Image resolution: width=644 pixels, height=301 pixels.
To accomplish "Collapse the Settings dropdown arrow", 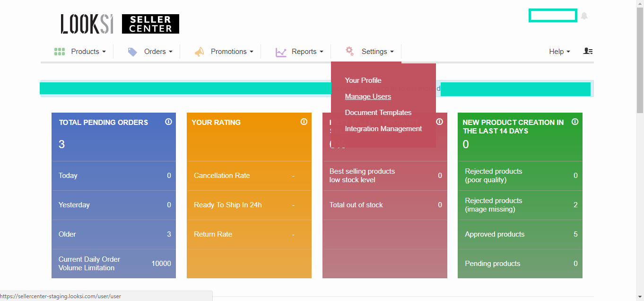I will coord(392,52).
